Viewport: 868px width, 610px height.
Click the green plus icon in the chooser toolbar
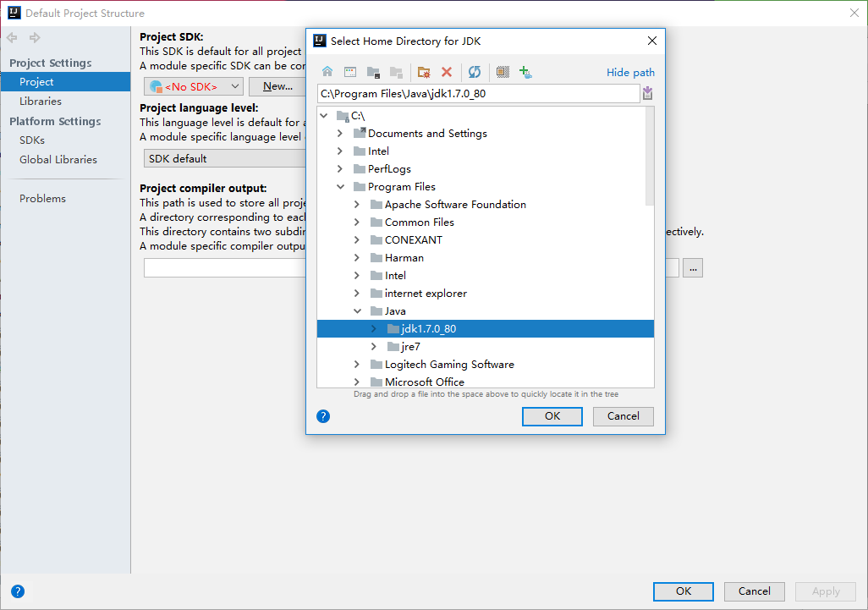tap(525, 72)
